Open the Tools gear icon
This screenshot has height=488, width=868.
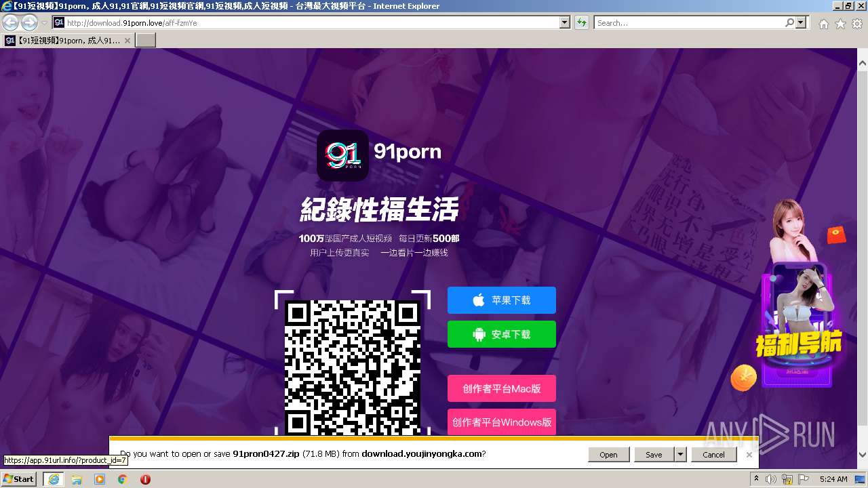[857, 23]
